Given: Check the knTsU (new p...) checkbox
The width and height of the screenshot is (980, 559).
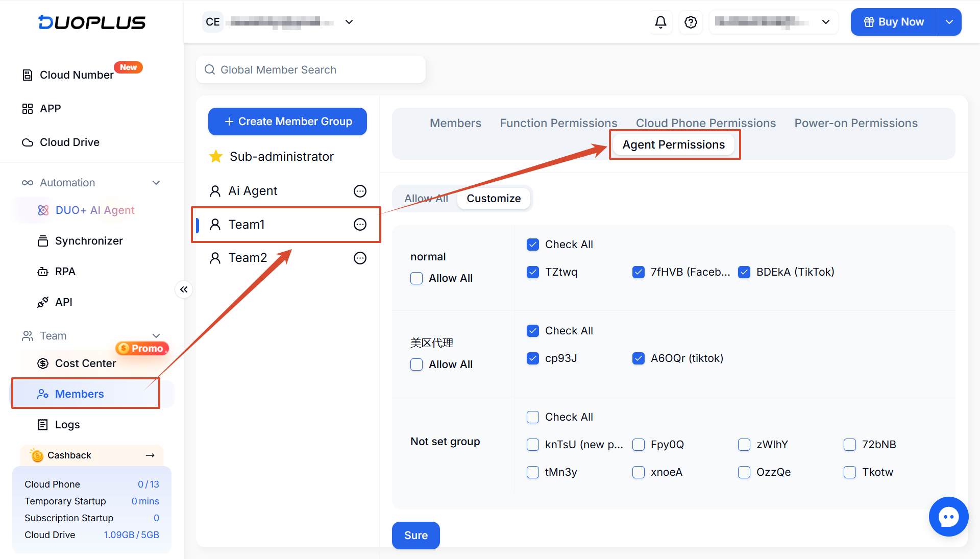Looking at the screenshot, I should click(x=533, y=445).
